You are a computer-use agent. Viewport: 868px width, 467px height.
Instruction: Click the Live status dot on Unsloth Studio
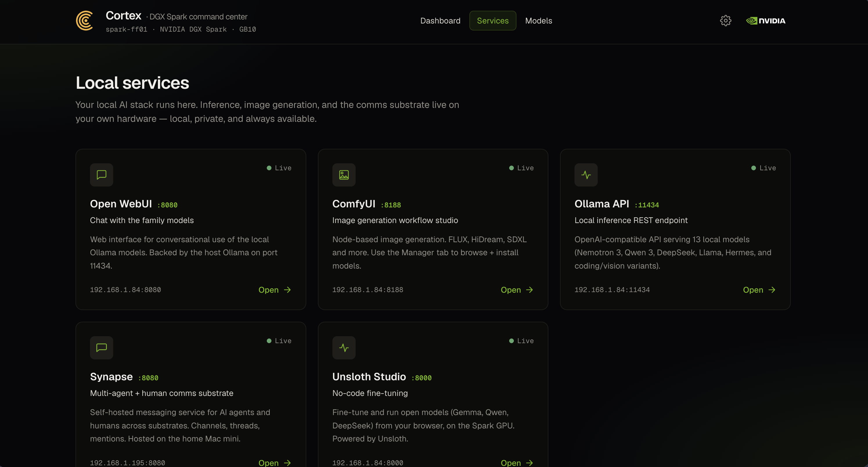pyautogui.click(x=511, y=341)
